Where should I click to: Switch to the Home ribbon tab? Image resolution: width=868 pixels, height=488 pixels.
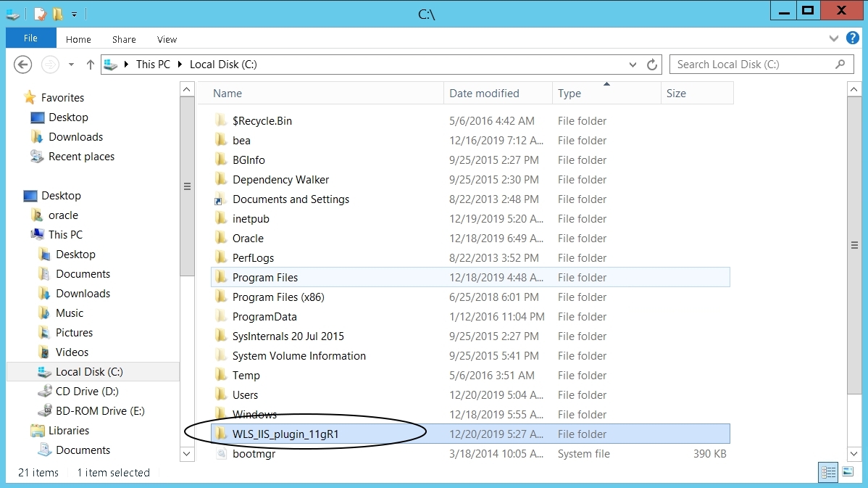(78, 39)
